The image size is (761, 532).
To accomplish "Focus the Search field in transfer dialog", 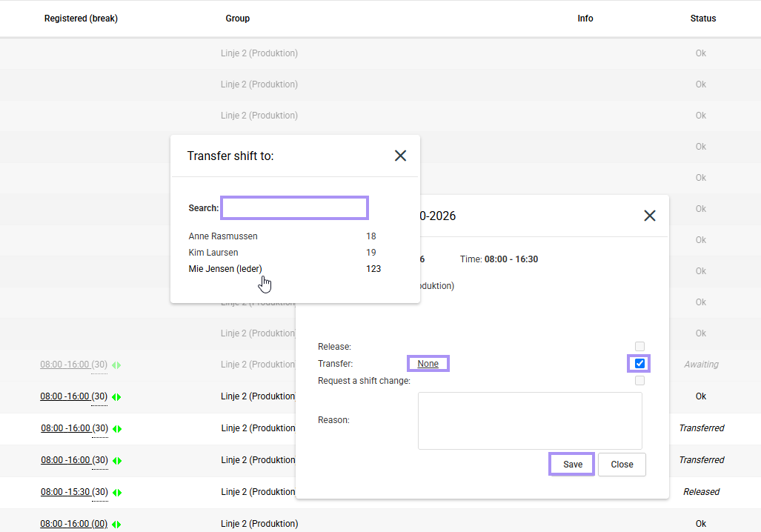I will tap(295, 207).
